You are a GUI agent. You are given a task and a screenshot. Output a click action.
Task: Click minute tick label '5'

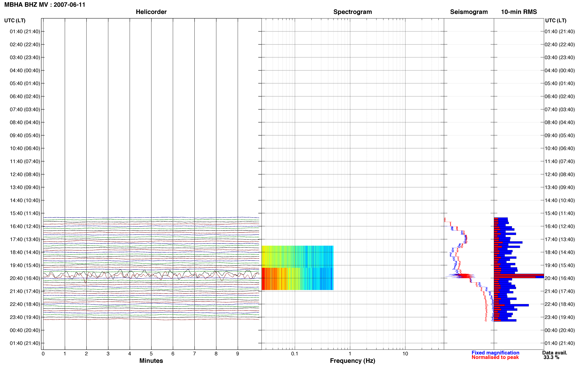pyautogui.click(x=151, y=354)
